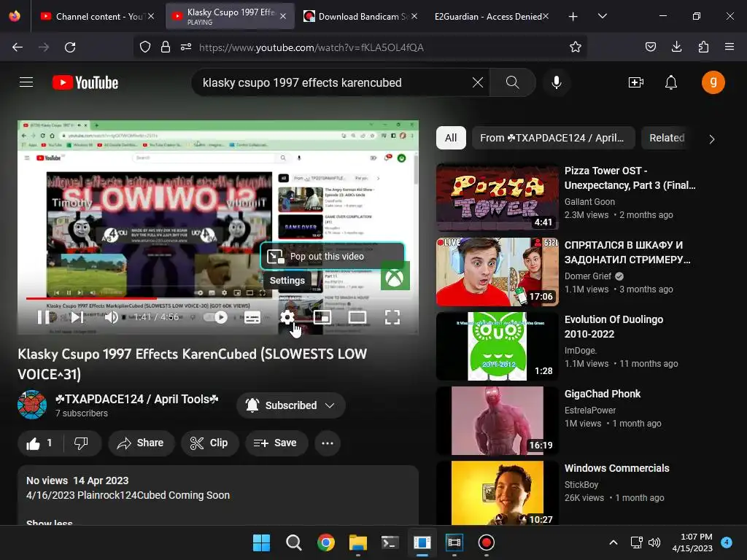The image size is (747, 560).
Task: Toggle the autoplay switch in the player
Action: (216, 317)
